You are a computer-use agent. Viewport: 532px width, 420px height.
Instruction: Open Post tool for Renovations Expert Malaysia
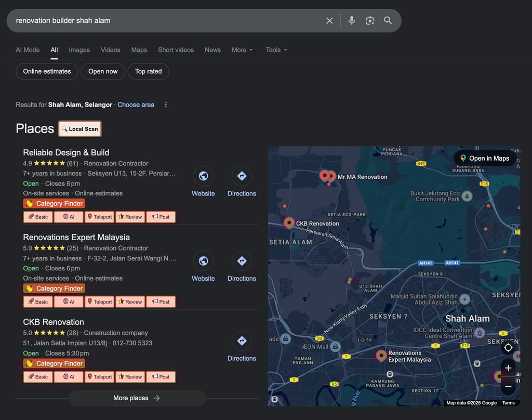click(161, 302)
